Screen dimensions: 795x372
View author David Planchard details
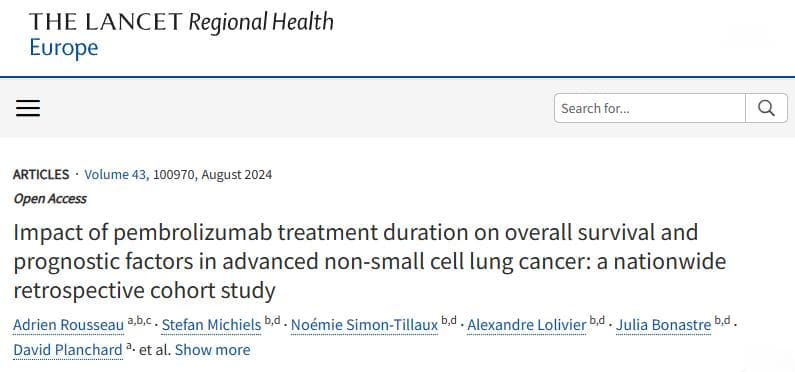click(x=68, y=350)
